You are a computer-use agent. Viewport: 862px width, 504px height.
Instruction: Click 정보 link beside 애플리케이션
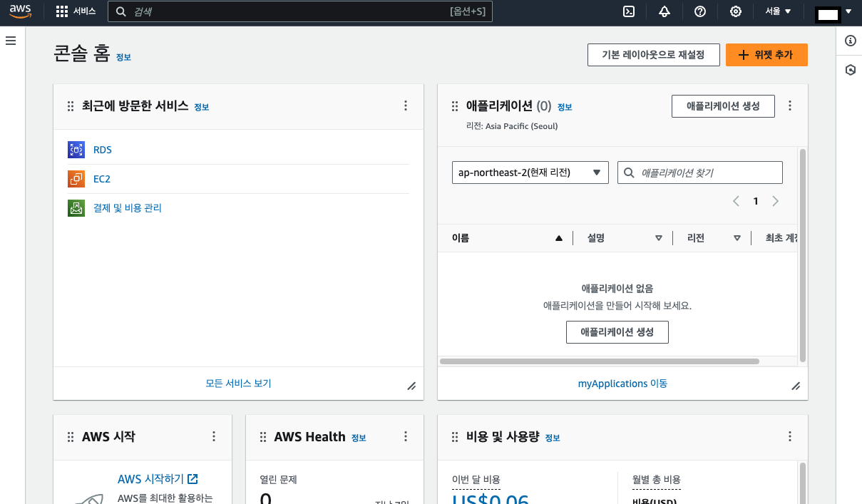click(565, 107)
